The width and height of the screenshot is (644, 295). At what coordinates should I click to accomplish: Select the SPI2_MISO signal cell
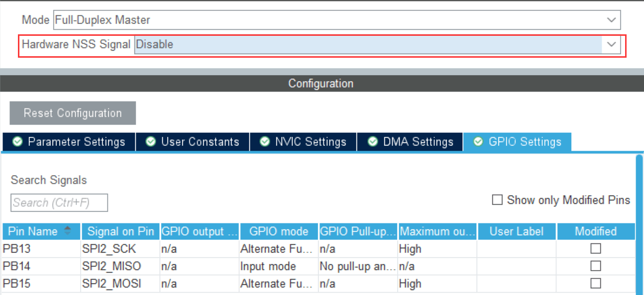coord(111,266)
